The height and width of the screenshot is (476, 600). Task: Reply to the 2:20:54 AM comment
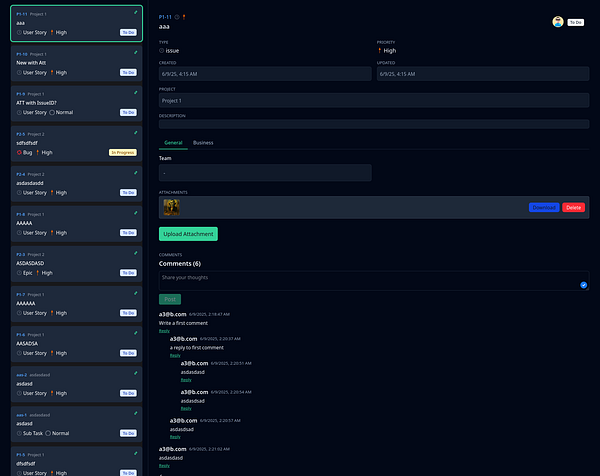pos(186,409)
